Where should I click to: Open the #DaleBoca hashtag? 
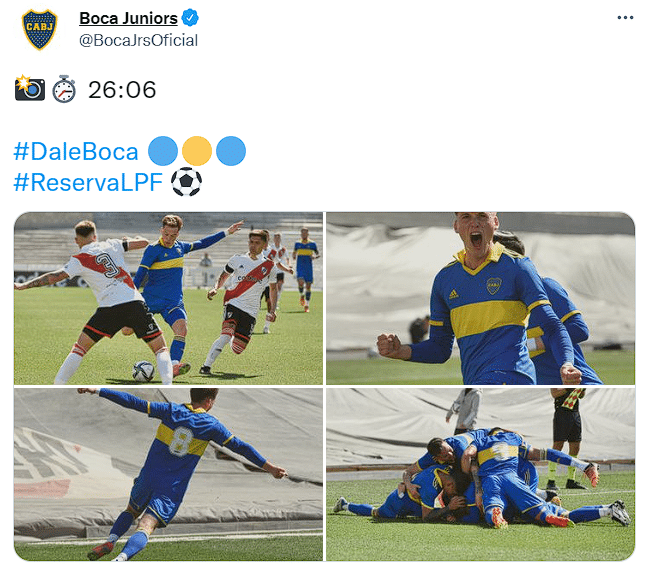tap(76, 151)
